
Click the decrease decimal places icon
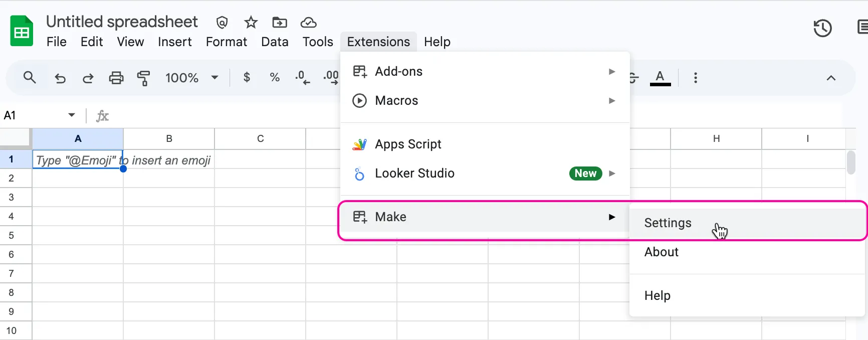tap(302, 78)
